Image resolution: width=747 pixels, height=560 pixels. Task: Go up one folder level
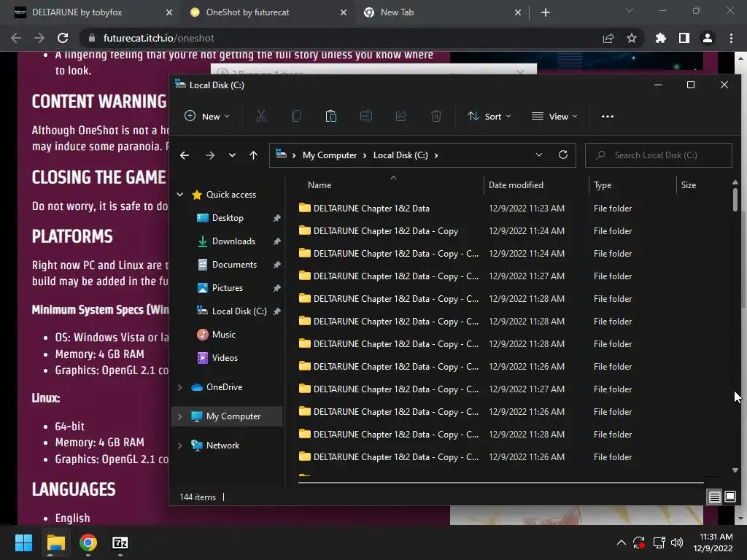coord(253,155)
